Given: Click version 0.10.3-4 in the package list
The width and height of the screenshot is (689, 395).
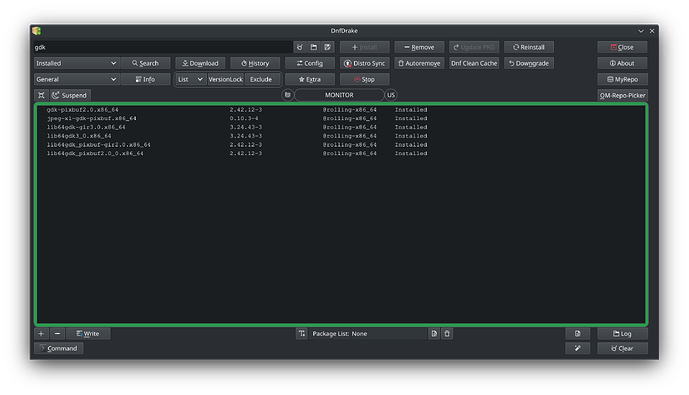Looking at the screenshot, I should (244, 119).
